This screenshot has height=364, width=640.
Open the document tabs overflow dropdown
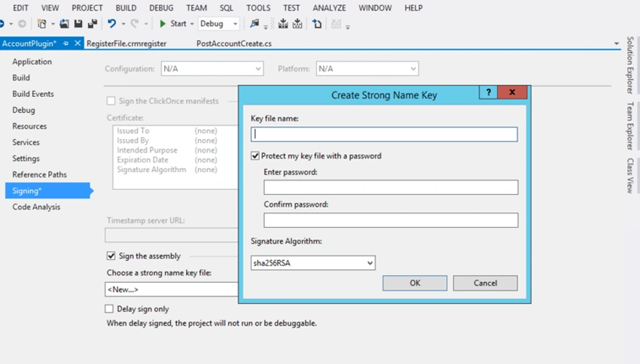pyautogui.click(x=617, y=43)
